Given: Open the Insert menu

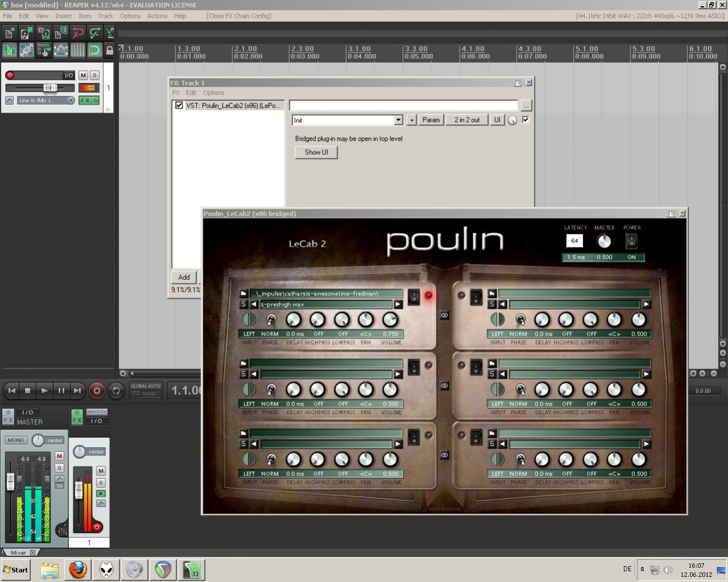Looking at the screenshot, I should pos(63,16).
